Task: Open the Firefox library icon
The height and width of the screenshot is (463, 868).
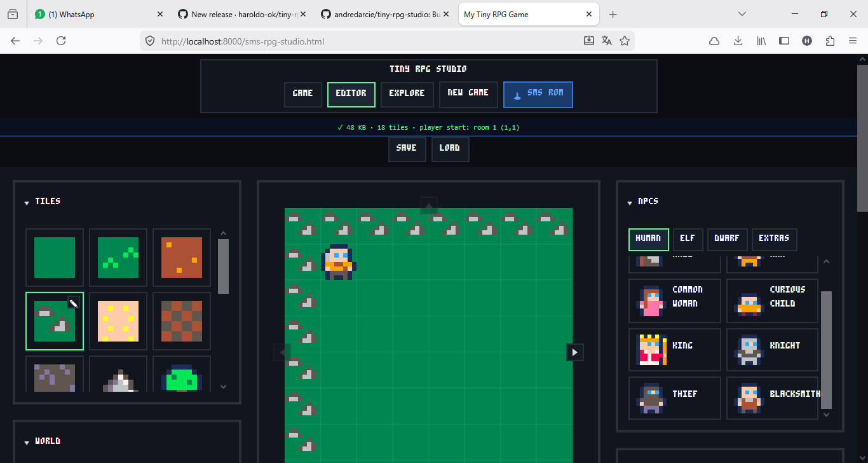Action: pyautogui.click(x=761, y=41)
